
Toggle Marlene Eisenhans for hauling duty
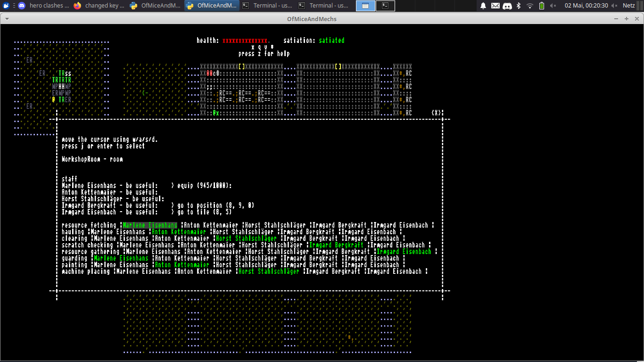(118, 232)
